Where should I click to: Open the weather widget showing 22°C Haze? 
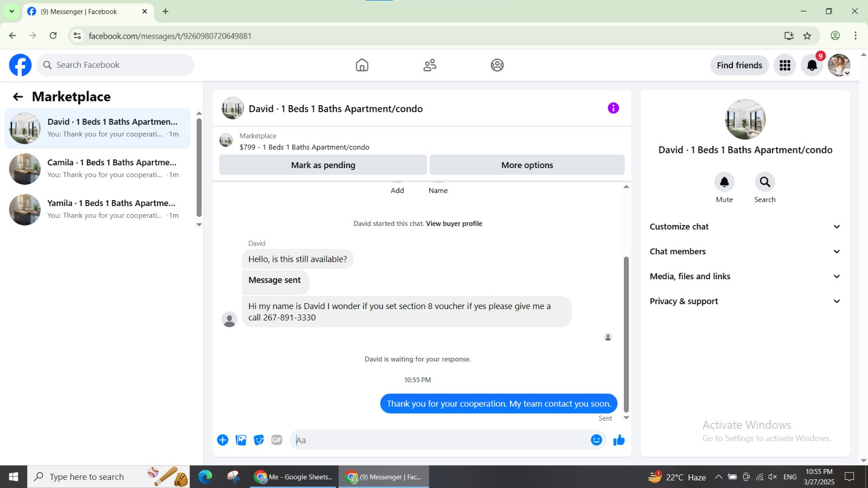click(677, 477)
